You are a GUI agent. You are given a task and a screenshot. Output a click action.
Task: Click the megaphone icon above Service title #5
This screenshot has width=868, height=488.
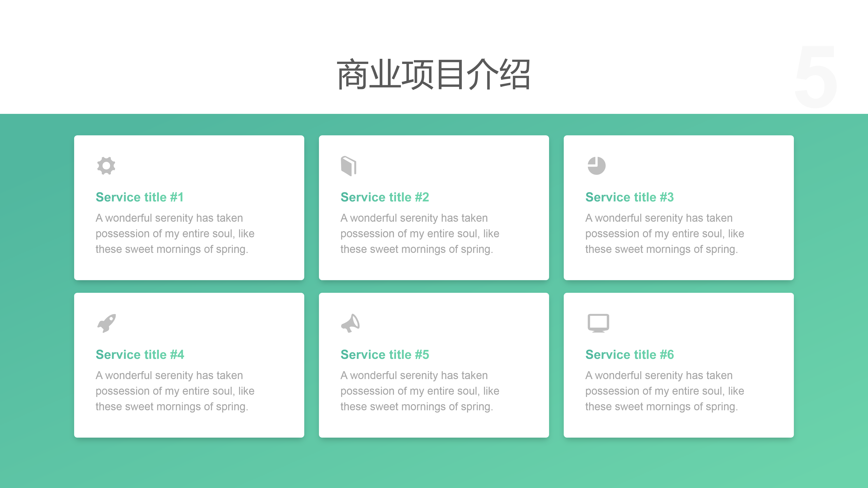click(350, 323)
